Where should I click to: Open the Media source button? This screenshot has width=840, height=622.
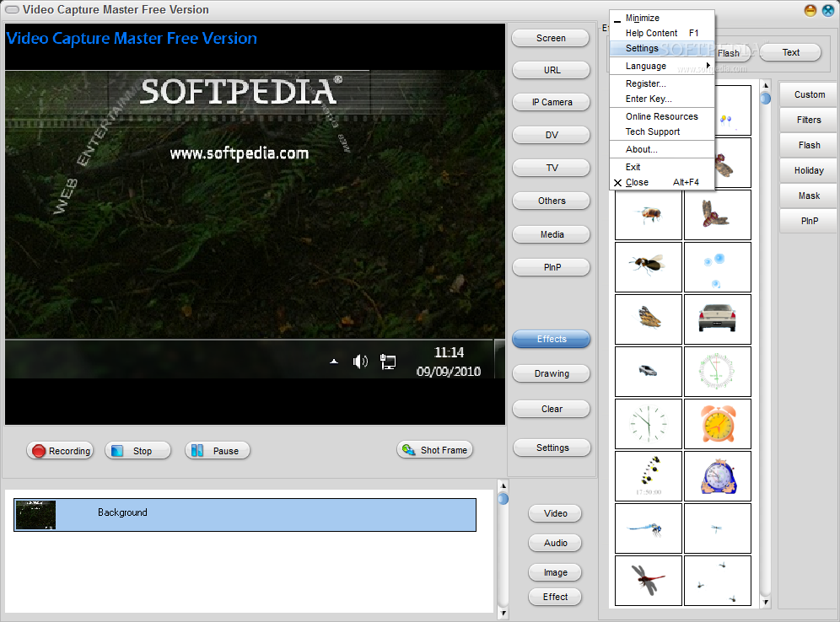(x=551, y=234)
